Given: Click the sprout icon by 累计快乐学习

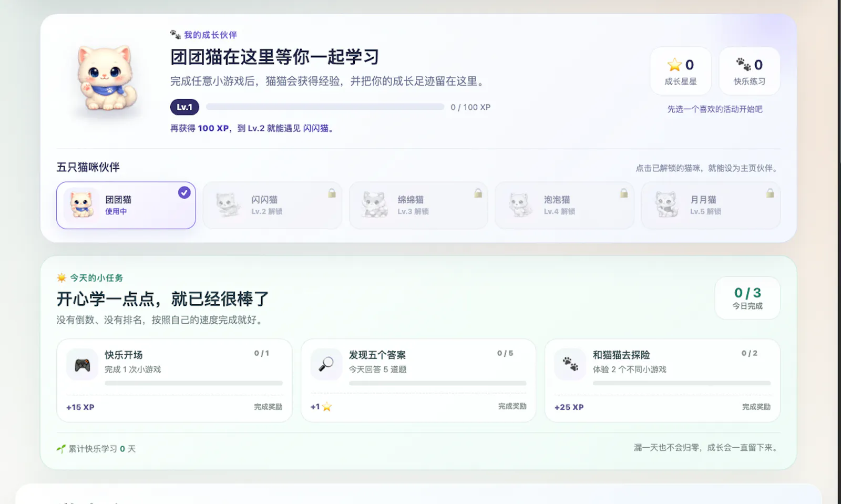Looking at the screenshot, I should pyautogui.click(x=61, y=449).
